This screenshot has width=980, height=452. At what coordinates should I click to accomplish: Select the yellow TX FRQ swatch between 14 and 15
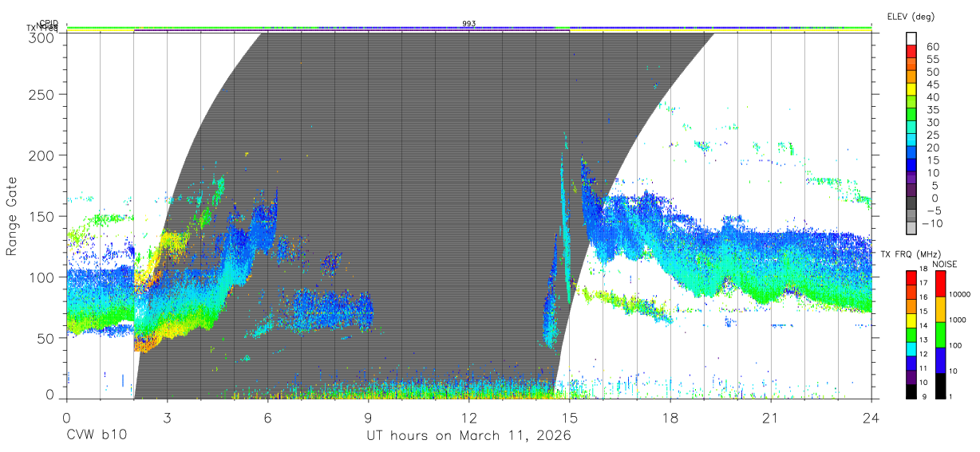[911, 320]
